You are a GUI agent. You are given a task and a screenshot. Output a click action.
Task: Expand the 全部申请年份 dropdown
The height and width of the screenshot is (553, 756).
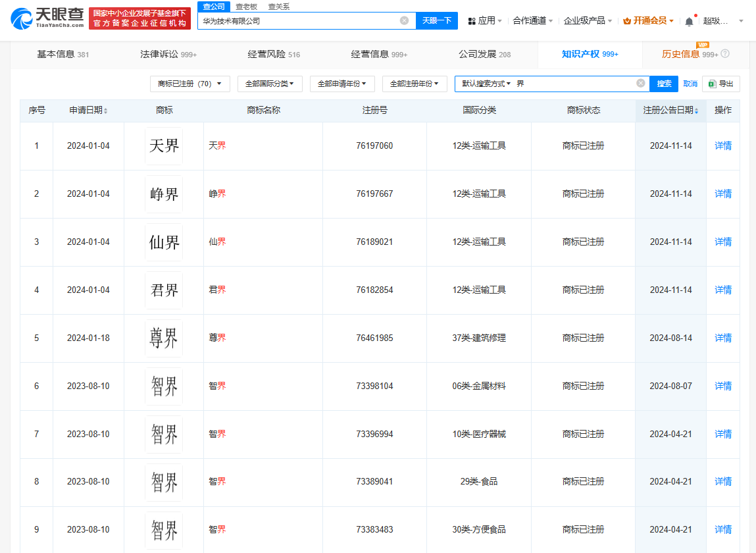tap(342, 84)
